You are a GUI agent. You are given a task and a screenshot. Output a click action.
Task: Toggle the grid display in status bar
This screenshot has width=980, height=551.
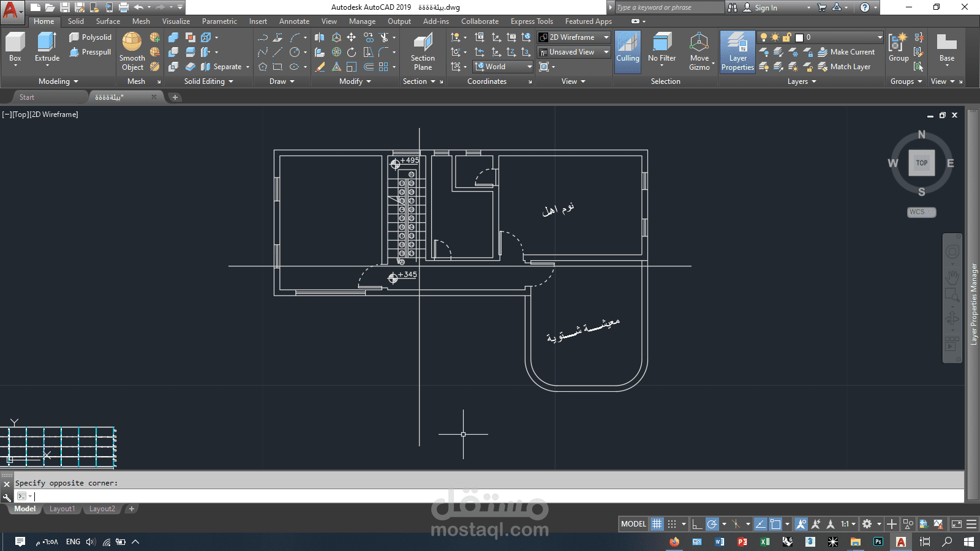657,524
